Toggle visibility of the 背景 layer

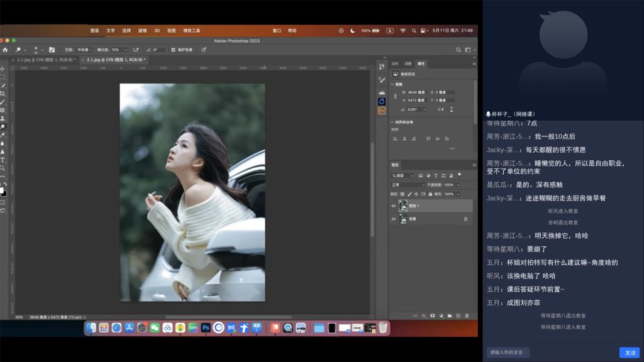coord(394,219)
